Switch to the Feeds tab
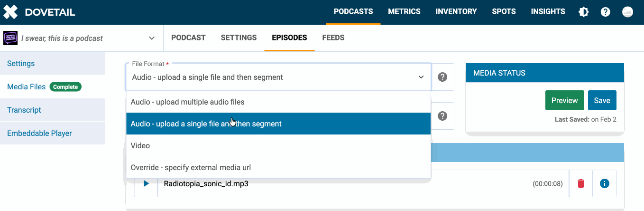644x211 pixels. 333,38
